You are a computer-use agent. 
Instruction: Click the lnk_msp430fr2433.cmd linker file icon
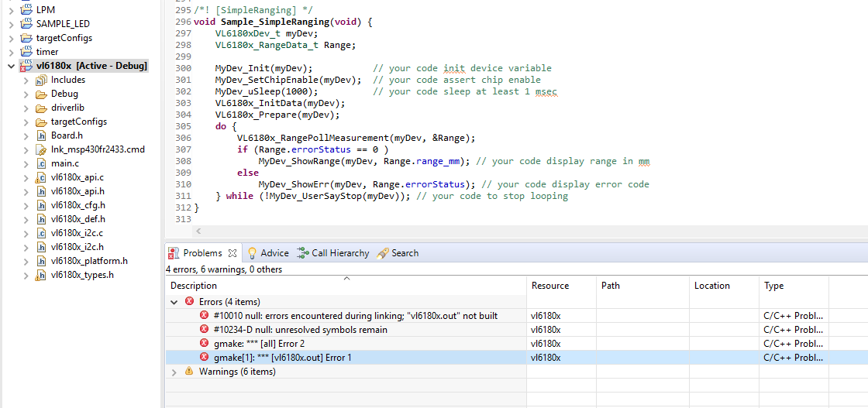point(40,150)
